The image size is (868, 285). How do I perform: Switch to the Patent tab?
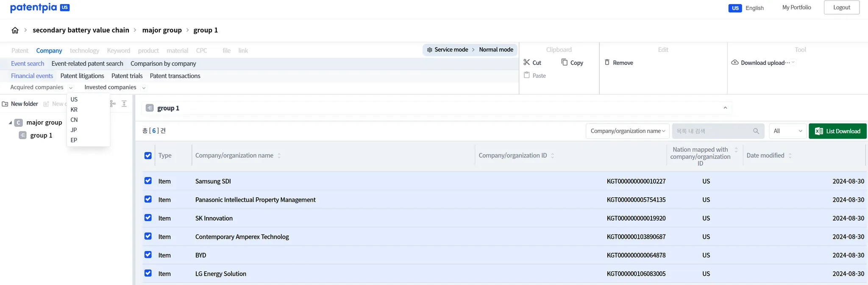(20, 50)
